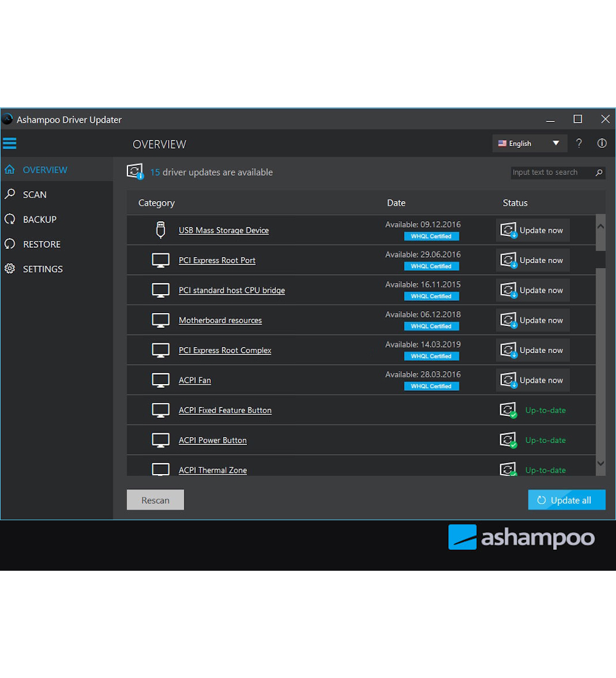Open the Scan section in sidebar
This screenshot has width=616, height=678.
34,195
